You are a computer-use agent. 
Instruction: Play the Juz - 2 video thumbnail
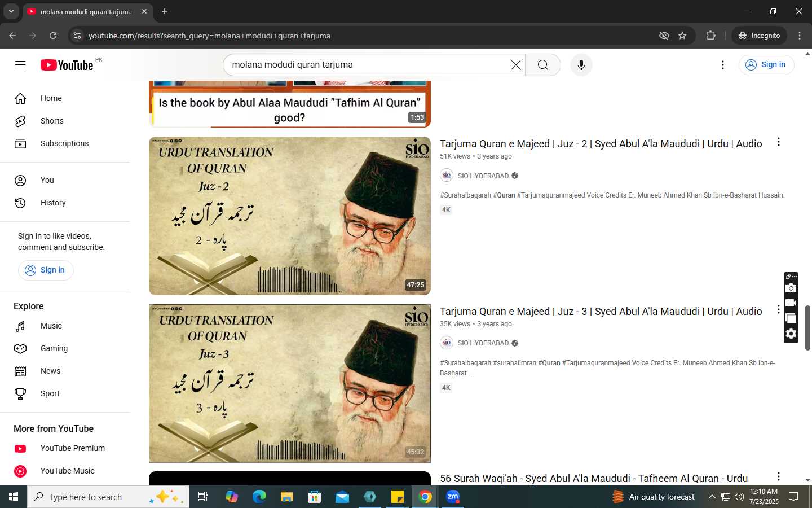tap(290, 216)
